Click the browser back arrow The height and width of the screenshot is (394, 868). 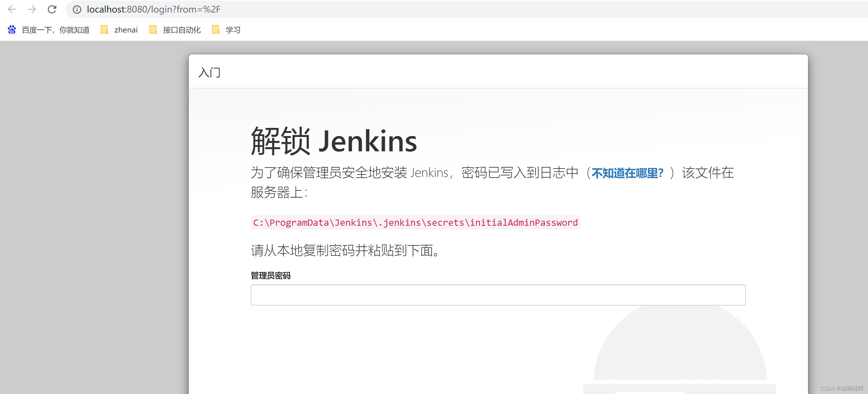click(x=12, y=9)
